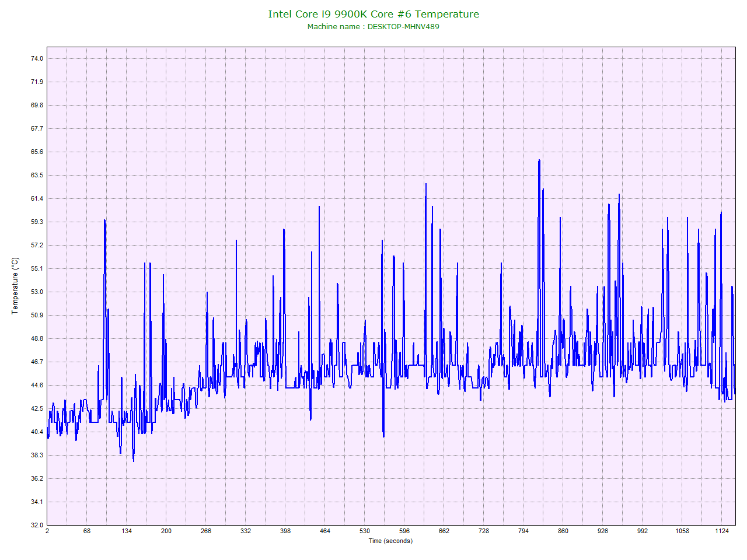Click the "Machine name : DESKTOP-MHNV489" subtitle
This screenshot has height=560, width=747.
pos(373,27)
